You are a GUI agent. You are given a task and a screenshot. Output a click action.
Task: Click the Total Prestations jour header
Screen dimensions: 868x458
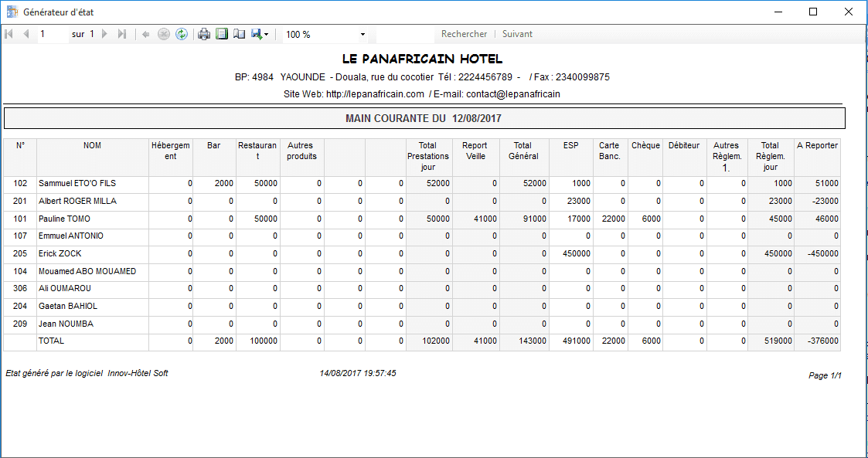[428, 156]
